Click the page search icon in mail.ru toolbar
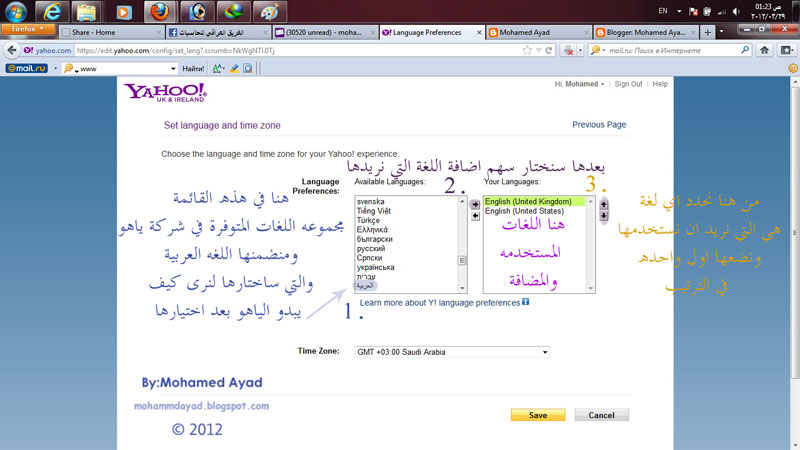800x450 pixels. tap(248, 68)
